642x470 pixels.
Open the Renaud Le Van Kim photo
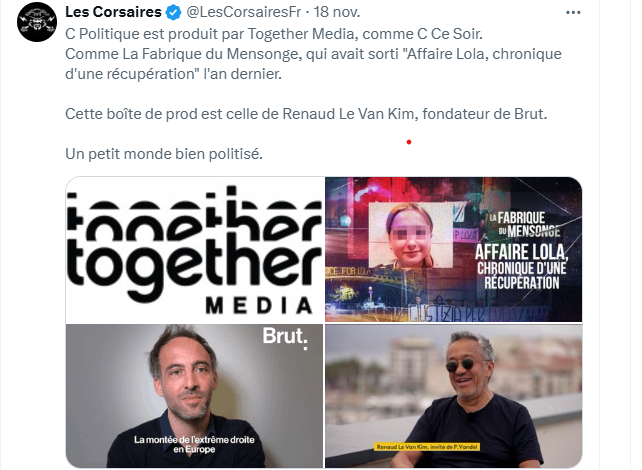coord(453,395)
